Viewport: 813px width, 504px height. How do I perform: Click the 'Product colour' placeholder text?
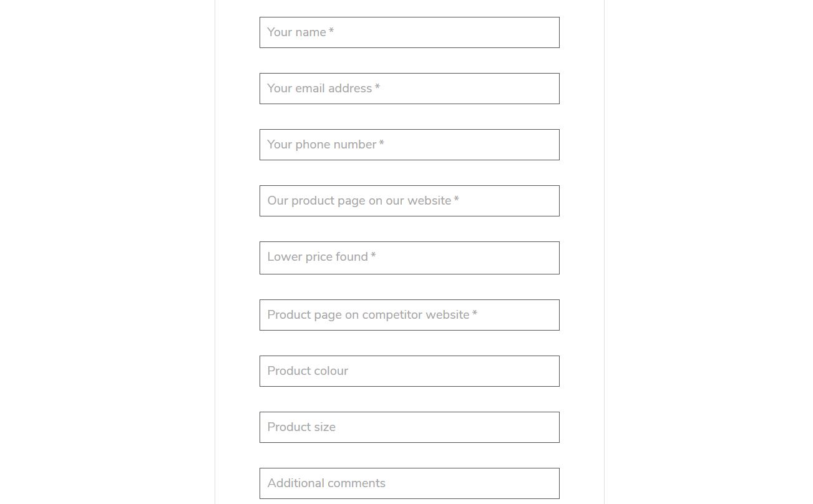pyautogui.click(x=308, y=371)
